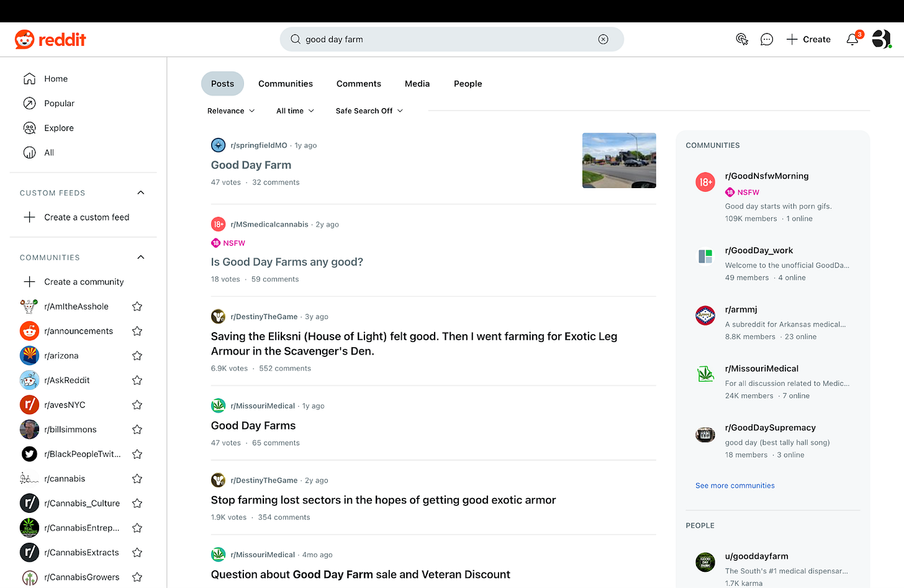Viewport: 904px width, 588px height.
Task: Open See more communities link
Action: pyautogui.click(x=735, y=486)
